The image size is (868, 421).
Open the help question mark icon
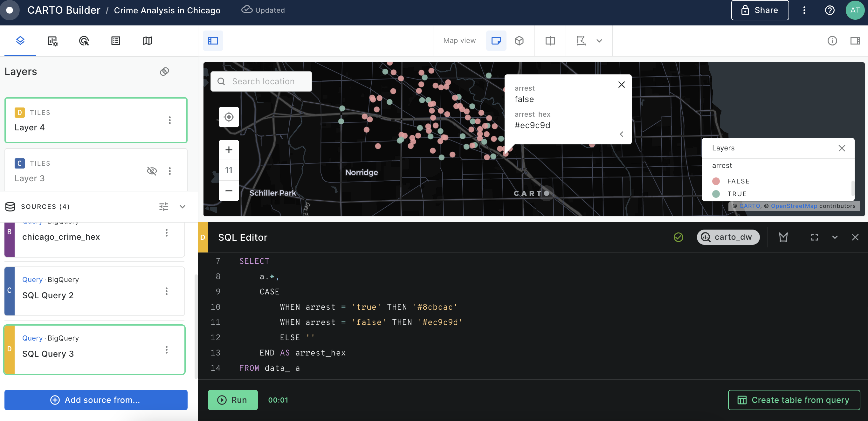click(830, 10)
